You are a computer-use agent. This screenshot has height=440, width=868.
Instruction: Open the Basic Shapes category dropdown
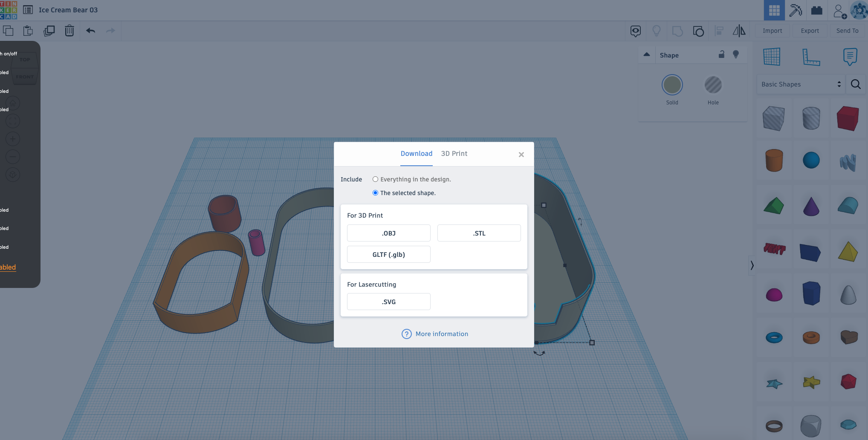(800, 84)
